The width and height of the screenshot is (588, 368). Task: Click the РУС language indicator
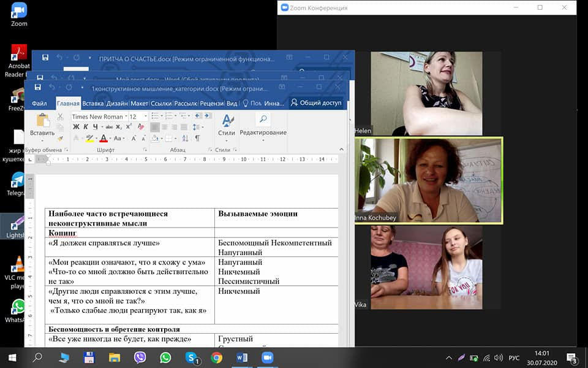click(x=514, y=358)
